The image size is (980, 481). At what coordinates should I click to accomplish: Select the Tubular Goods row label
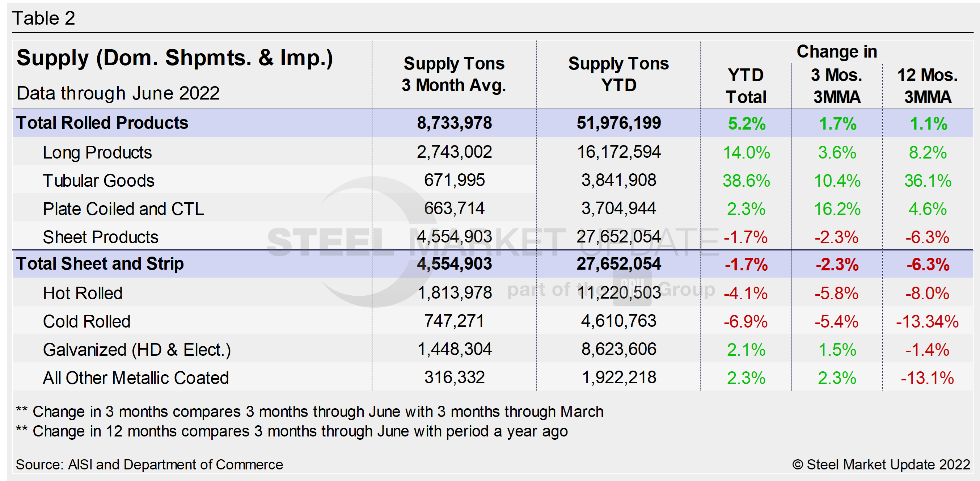tap(98, 180)
